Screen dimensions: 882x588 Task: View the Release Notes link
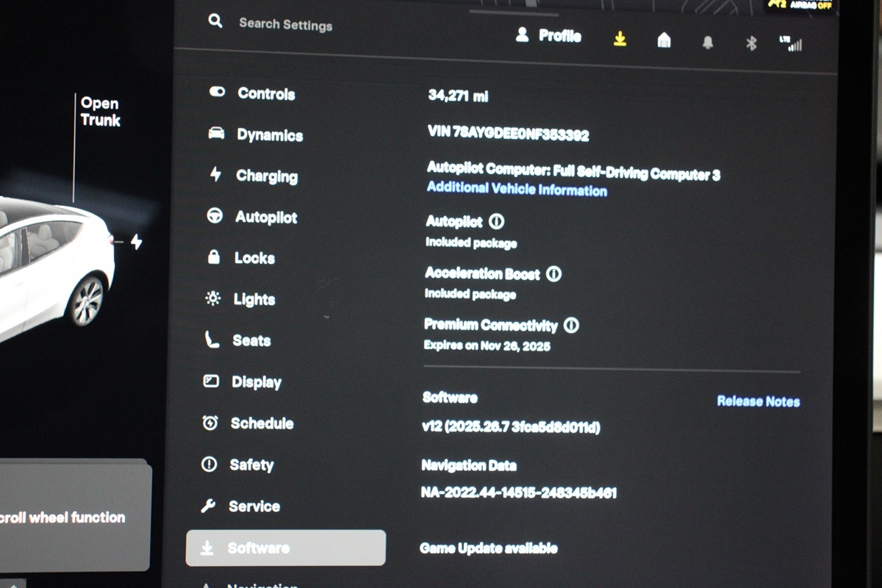[x=758, y=401]
